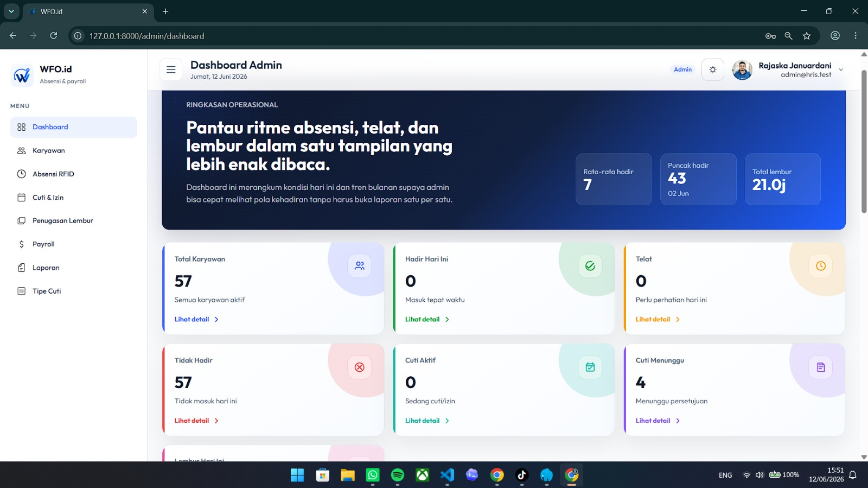Open the tab search dropdown arrow
868x488 pixels.
point(11,11)
